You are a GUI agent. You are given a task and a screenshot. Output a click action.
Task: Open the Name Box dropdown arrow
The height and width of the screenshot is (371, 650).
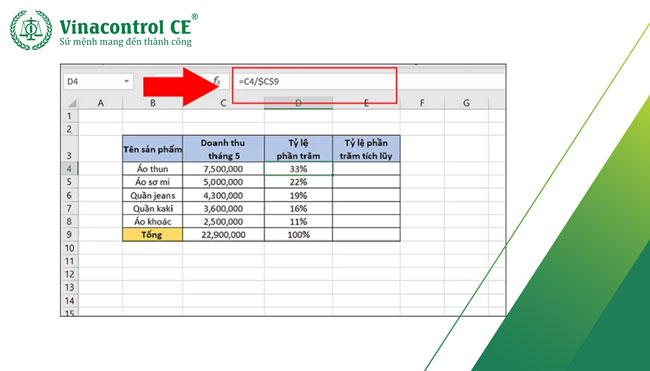(x=126, y=82)
